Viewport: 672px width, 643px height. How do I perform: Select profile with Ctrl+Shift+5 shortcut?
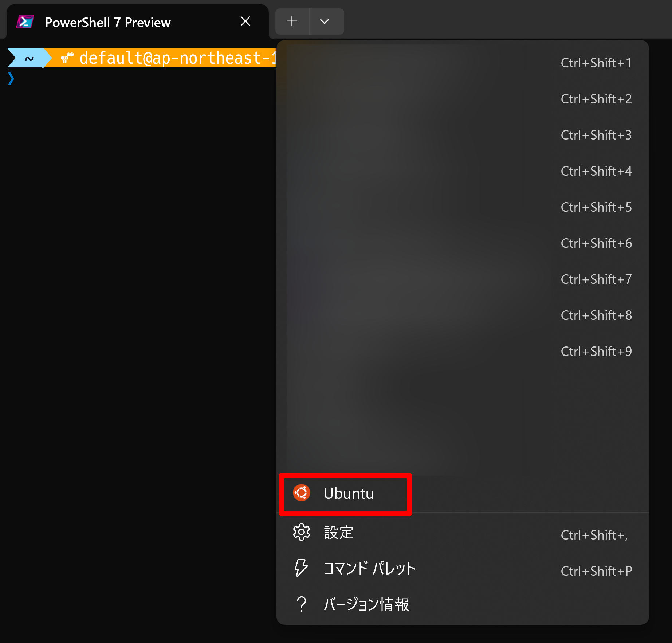(463, 207)
